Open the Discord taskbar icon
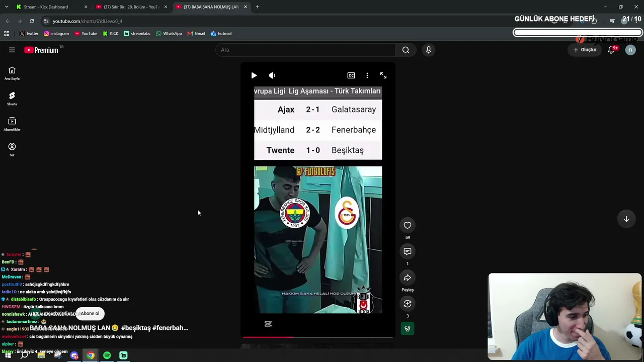Viewport: 644px width, 362px height. pos(74,355)
